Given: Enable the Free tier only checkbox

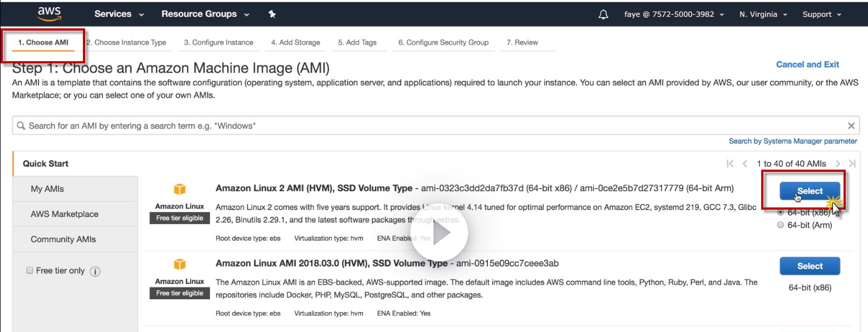Looking at the screenshot, I should (30, 271).
